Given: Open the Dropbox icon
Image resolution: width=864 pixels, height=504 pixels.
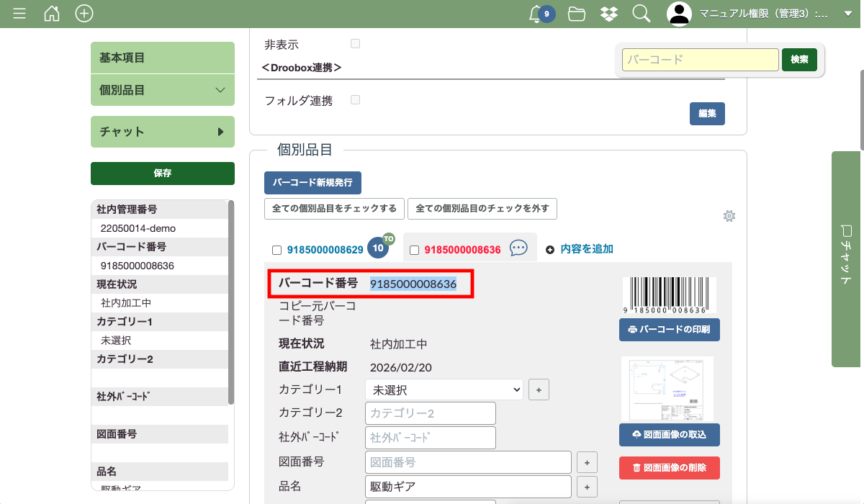Looking at the screenshot, I should pyautogui.click(x=608, y=14).
